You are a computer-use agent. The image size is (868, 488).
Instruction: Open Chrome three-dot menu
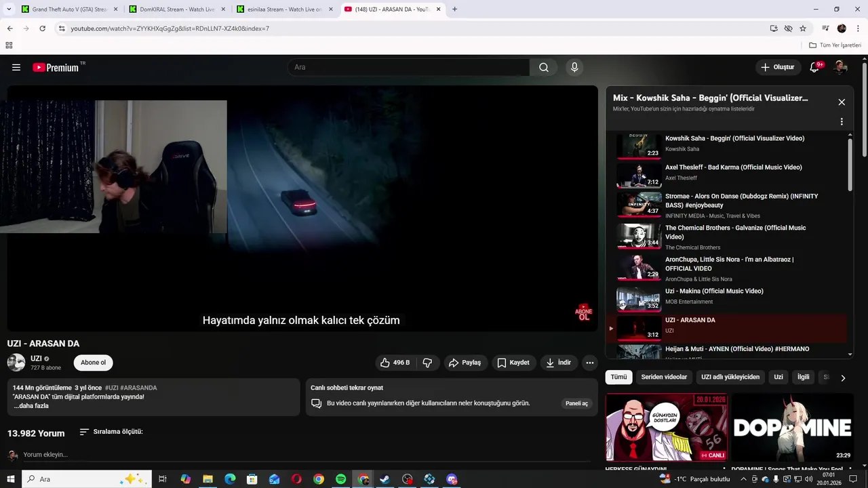coord(856,28)
